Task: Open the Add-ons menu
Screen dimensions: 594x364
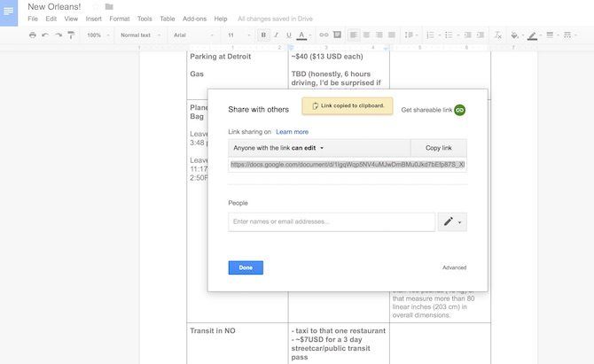Action: tap(193, 19)
